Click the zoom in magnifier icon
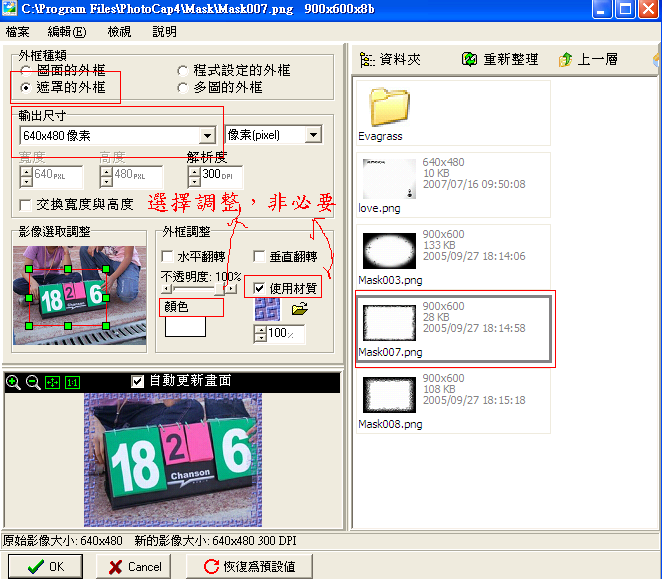Viewport: 662px width, 579px height. click(x=13, y=382)
